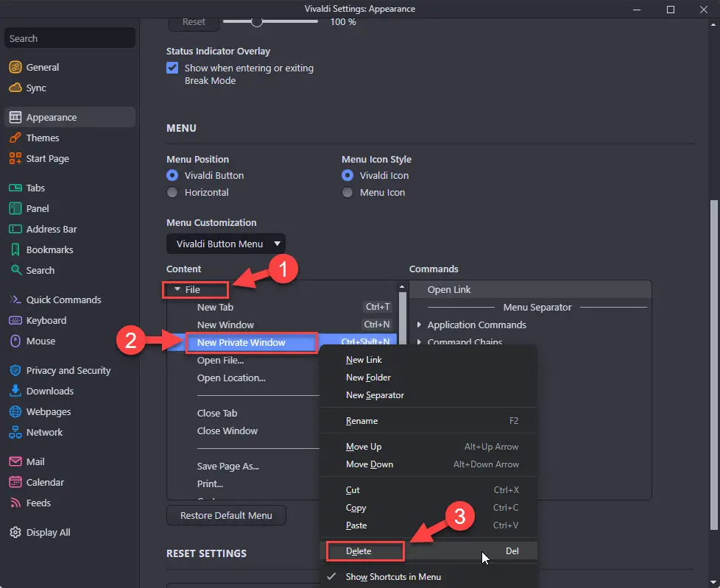Select New Tab in Content list
This screenshot has width=720, height=588.
(282, 307)
